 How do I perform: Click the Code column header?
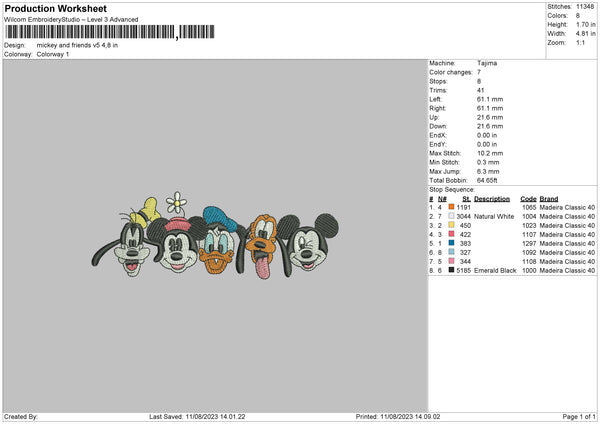click(x=528, y=198)
